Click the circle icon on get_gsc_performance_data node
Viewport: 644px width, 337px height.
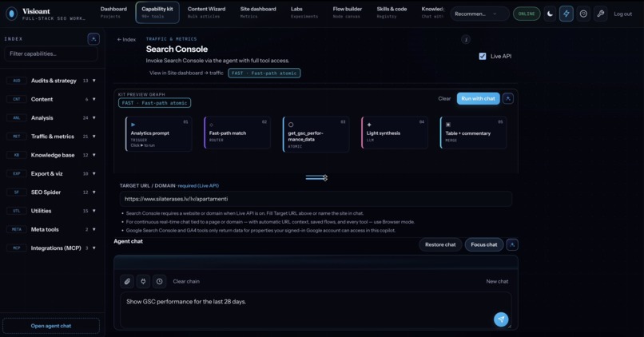pos(291,125)
